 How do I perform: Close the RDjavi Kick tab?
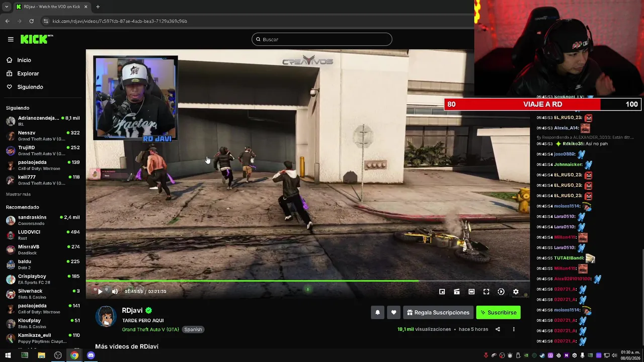(x=86, y=7)
